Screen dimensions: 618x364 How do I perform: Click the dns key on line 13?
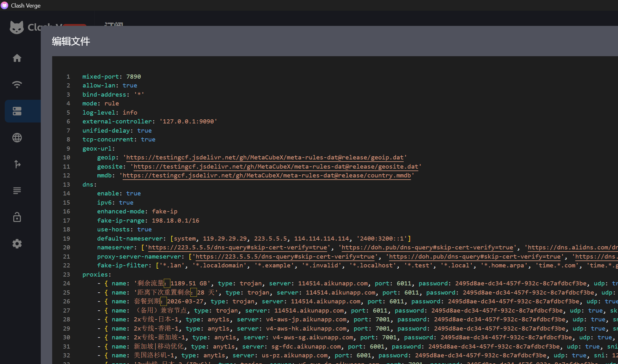click(88, 185)
